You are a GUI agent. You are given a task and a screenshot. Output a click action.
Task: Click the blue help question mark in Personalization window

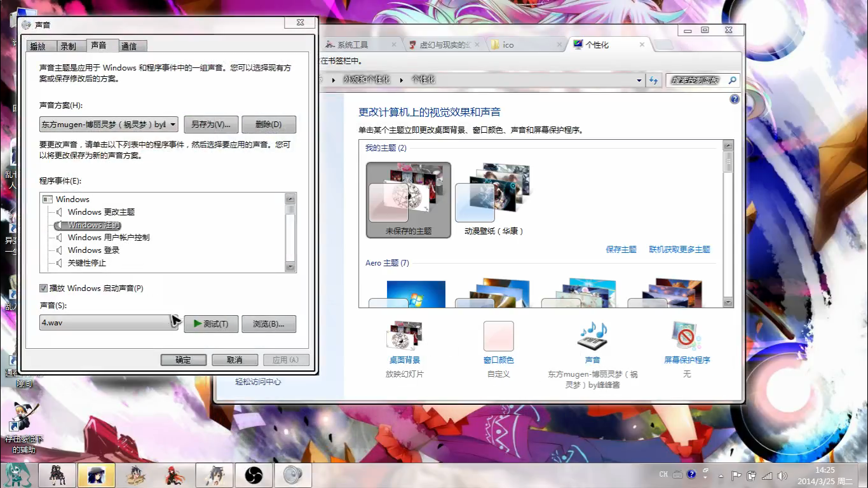pos(735,99)
